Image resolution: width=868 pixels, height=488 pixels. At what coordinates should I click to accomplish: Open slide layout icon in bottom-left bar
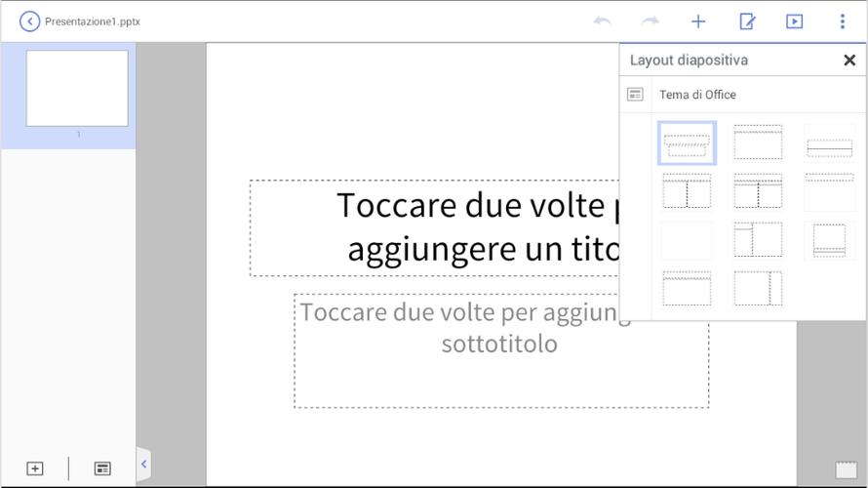102,468
